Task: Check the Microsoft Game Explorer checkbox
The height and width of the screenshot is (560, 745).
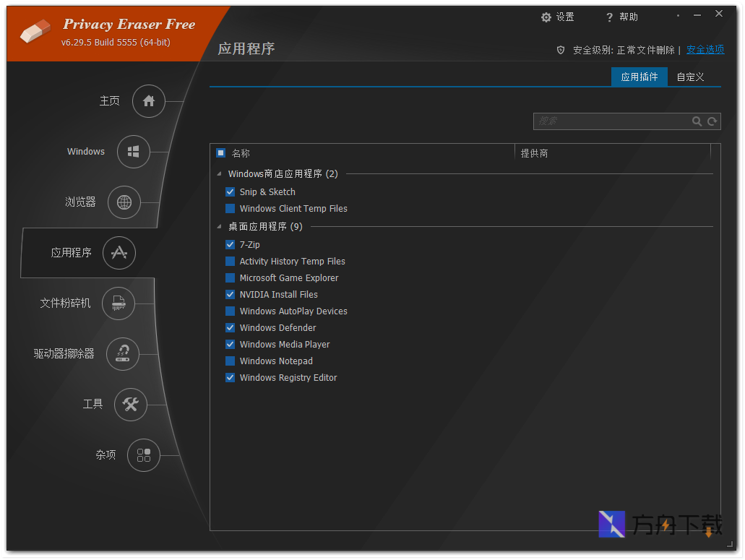Action: tap(230, 278)
